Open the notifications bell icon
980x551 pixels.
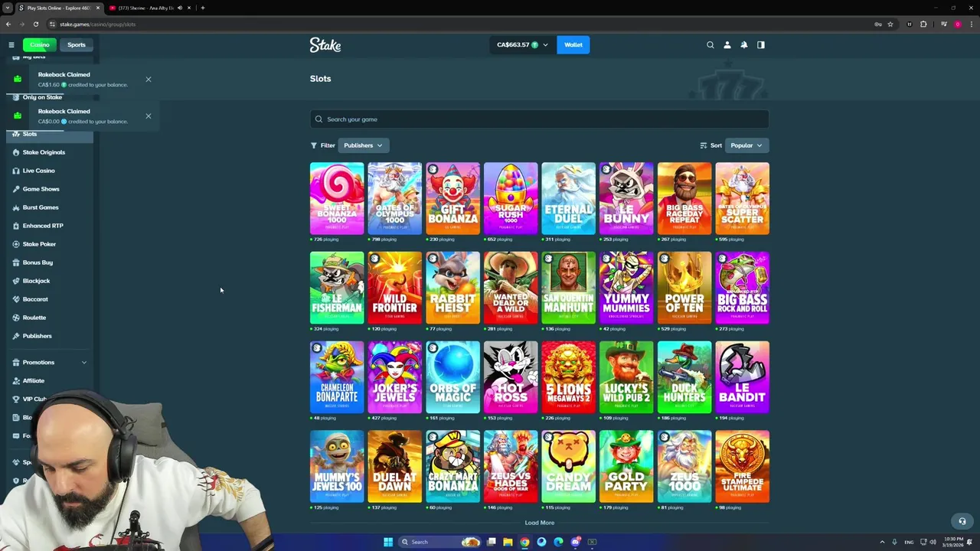coord(744,44)
